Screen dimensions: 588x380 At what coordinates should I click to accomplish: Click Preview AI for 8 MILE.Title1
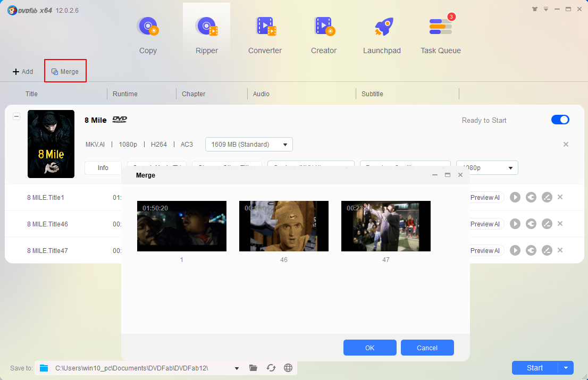pos(485,198)
